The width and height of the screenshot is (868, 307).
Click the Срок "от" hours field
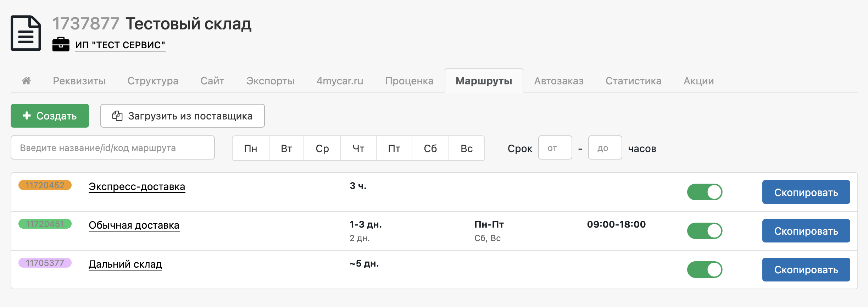click(555, 148)
